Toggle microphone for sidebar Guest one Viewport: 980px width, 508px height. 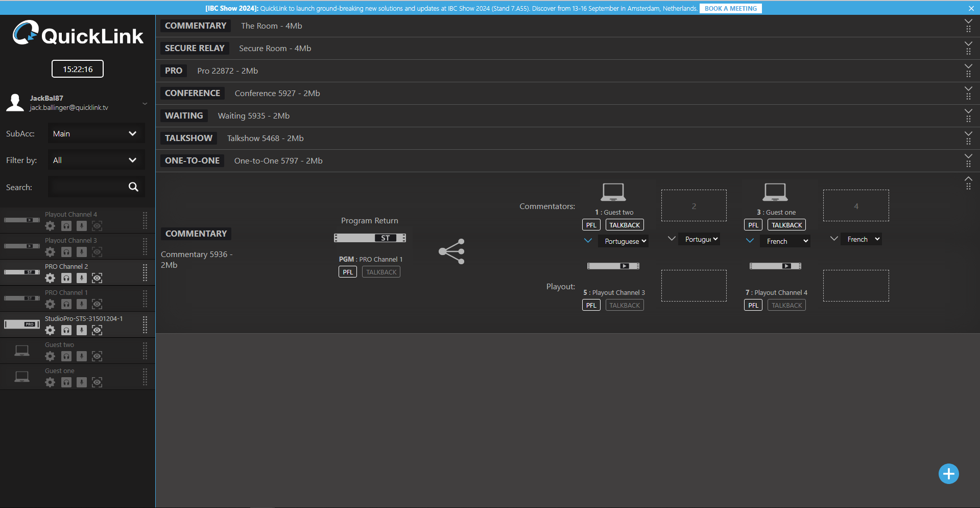click(x=82, y=382)
